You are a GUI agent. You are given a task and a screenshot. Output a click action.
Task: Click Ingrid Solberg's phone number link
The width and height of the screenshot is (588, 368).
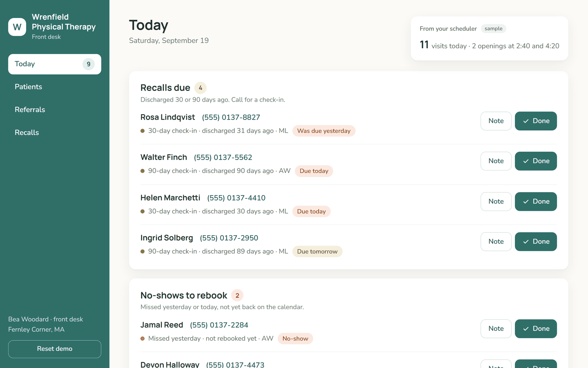click(x=229, y=238)
